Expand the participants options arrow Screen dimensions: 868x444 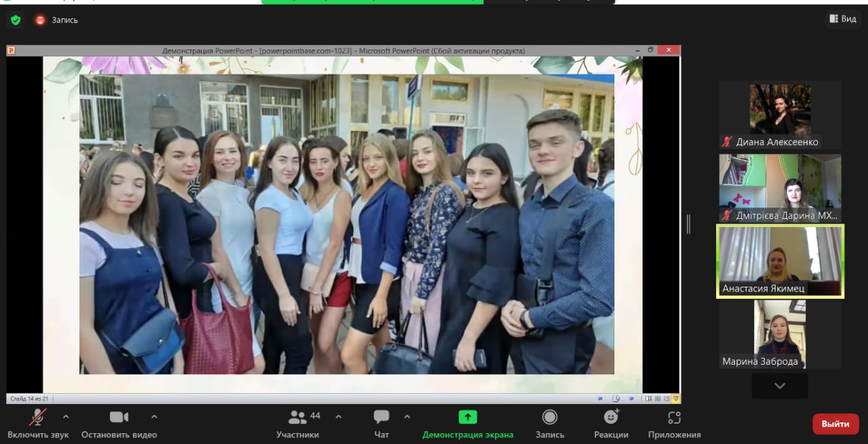[338, 416]
